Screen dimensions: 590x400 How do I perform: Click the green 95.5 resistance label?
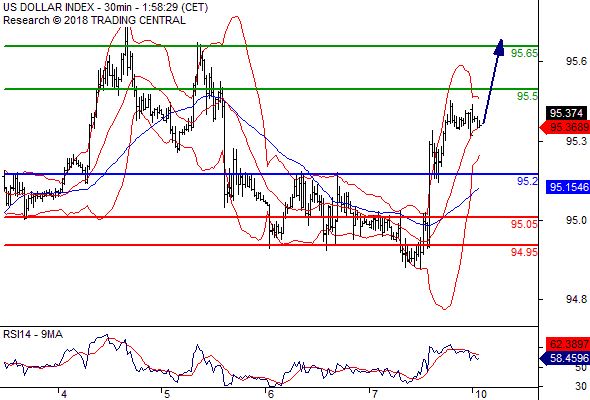(x=527, y=96)
